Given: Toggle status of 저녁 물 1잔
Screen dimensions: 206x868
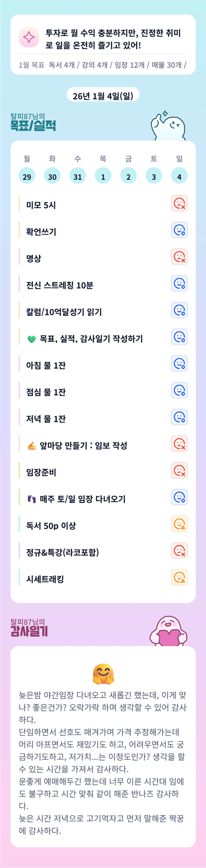Looking at the screenshot, I should (179, 417).
